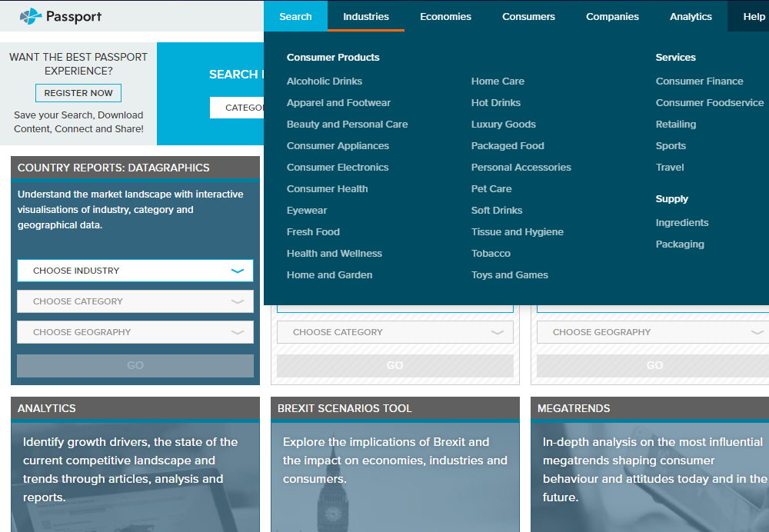The height and width of the screenshot is (532, 769).
Task: Open the Economies menu tab
Action: [x=445, y=16]
